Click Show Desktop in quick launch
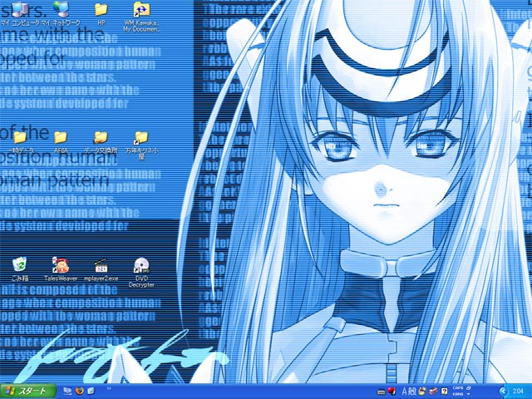This screenshot has height=399, width=532. point(67,392)
